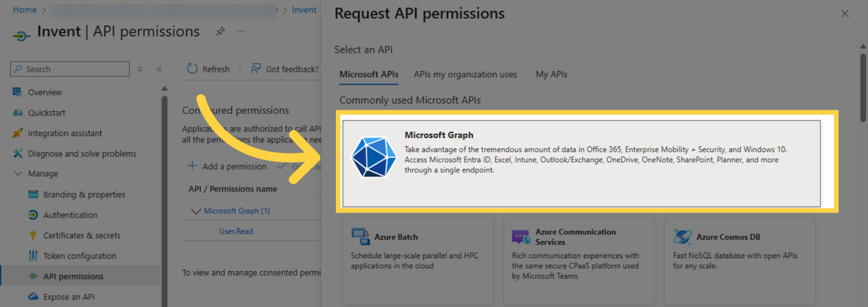Click the Expose an API icon
The height and width of the screenshot is (307, 868).
33,297
